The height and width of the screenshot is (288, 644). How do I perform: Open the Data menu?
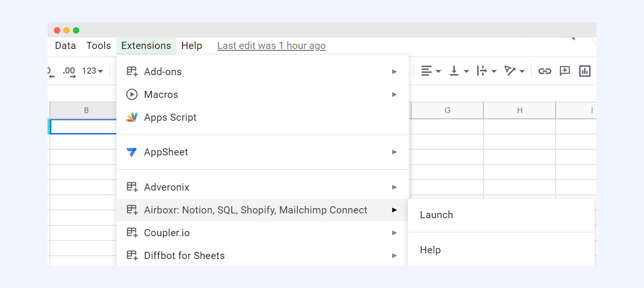[66, 46]
